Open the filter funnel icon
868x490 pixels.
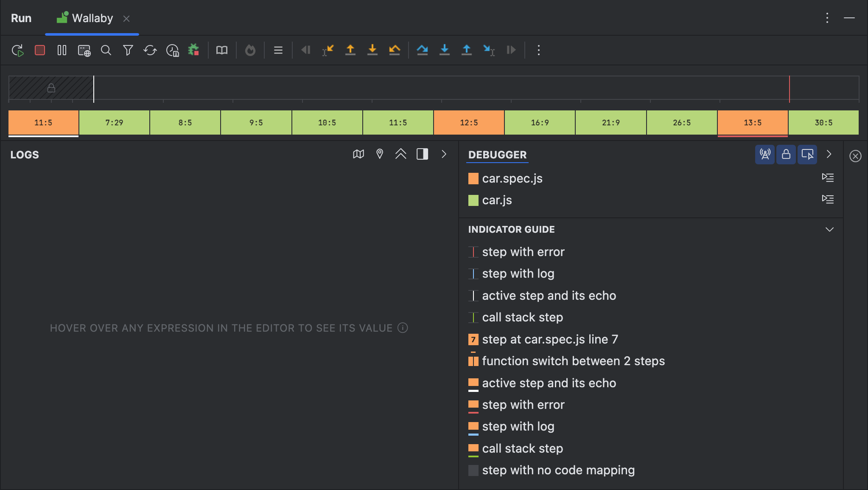pyautogui.click(x=128, y=50)
